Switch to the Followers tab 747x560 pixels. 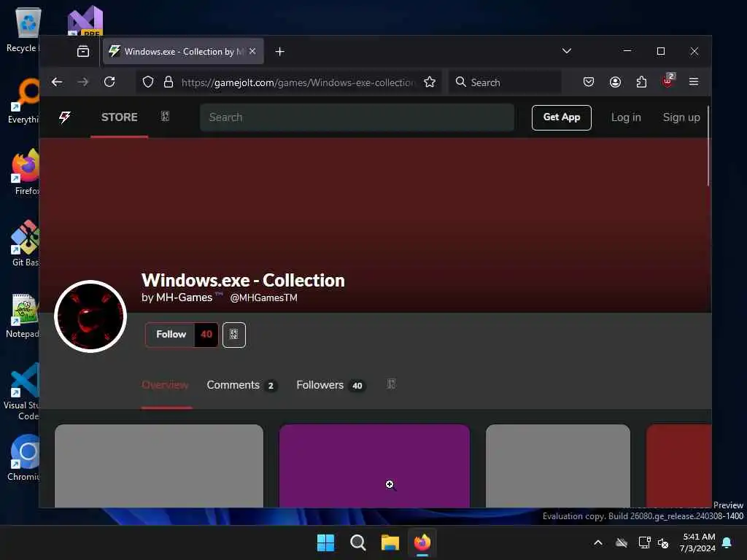pos(331,385)
